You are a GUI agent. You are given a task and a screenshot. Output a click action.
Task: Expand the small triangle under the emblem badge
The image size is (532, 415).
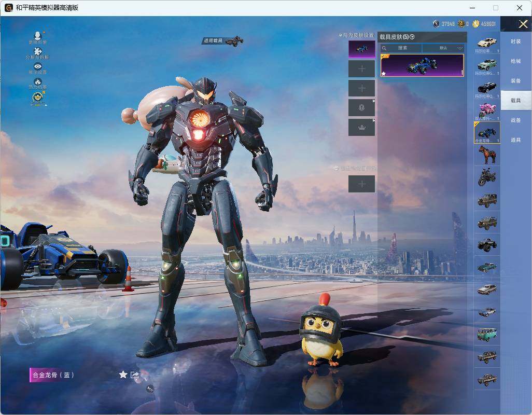point(46,105)
